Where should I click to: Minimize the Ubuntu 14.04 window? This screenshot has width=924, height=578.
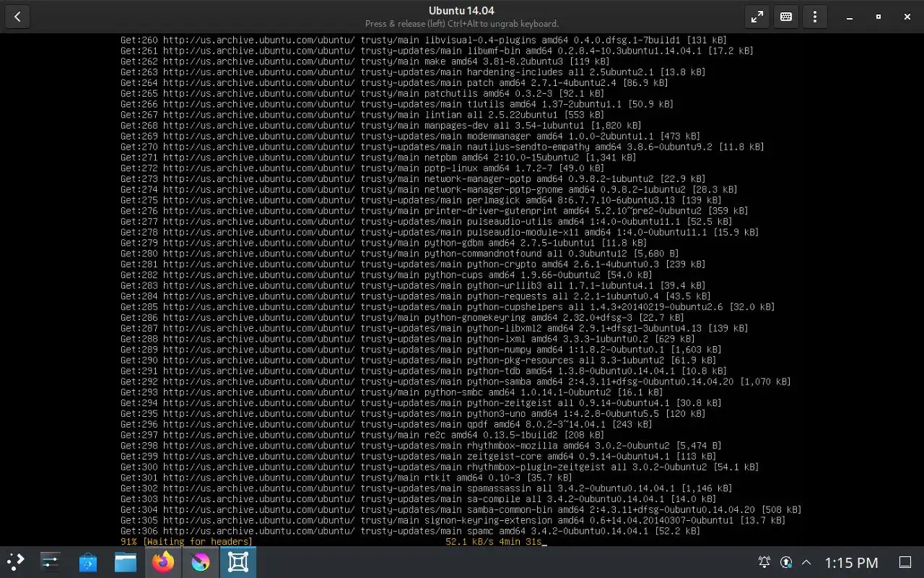pyautogui.click(x=850, y=17)
